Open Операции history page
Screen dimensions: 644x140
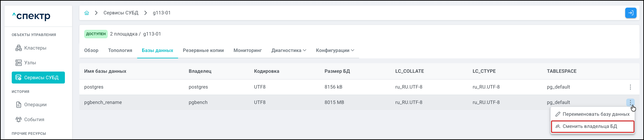click(35, 105)
